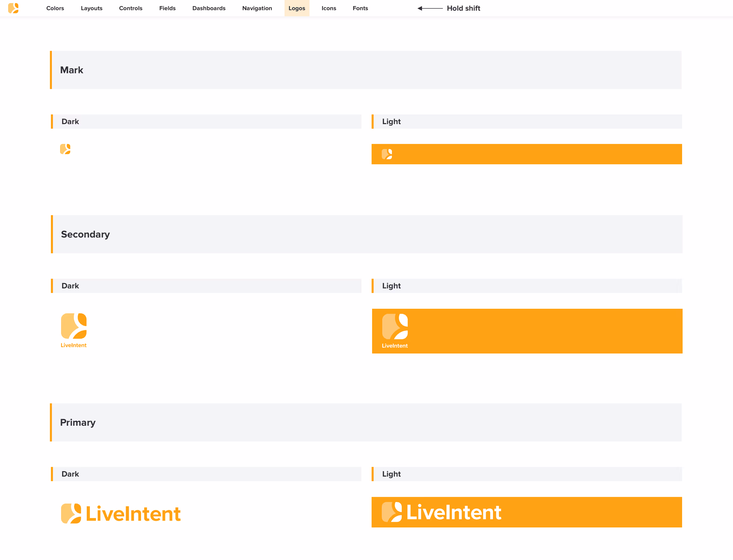Click the Dark label under the Secondary section
The height and width of the screenshot is (560, 733).
pos(71,286)
